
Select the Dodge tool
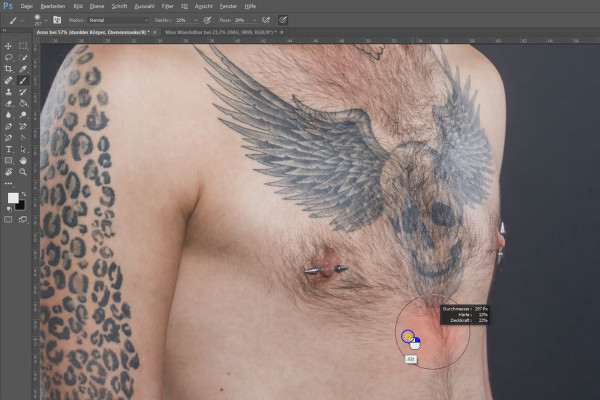coord(23,115)
